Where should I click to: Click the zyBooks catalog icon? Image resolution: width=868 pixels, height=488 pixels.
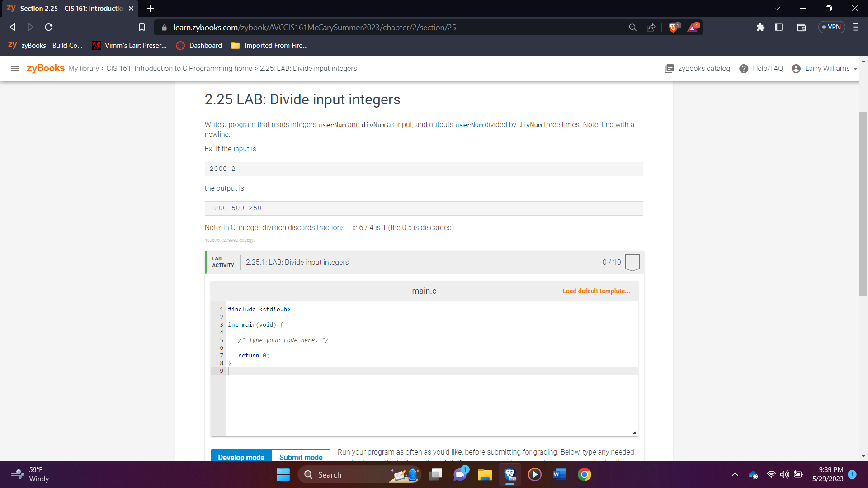tap(669, 69)
